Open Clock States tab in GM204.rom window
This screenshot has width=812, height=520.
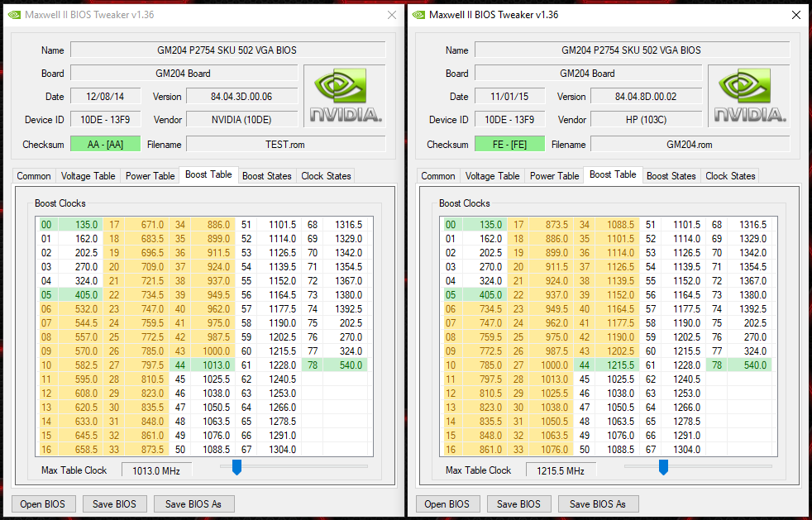click(731, 176)
